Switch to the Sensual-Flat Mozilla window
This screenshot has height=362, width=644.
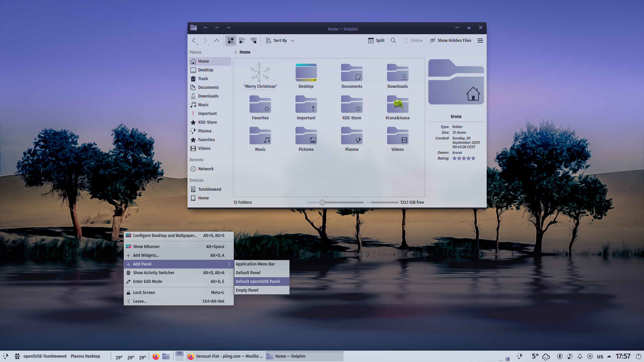(x=225, y=356)
